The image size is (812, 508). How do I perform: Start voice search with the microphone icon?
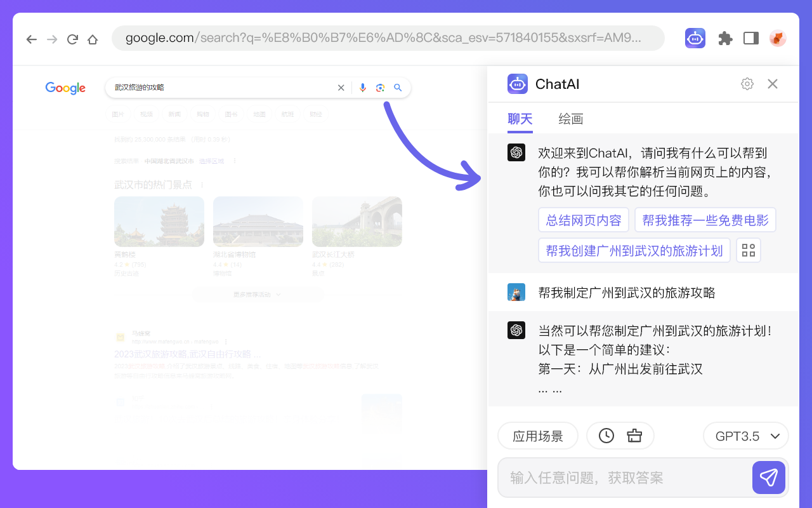tap(362, 88)
